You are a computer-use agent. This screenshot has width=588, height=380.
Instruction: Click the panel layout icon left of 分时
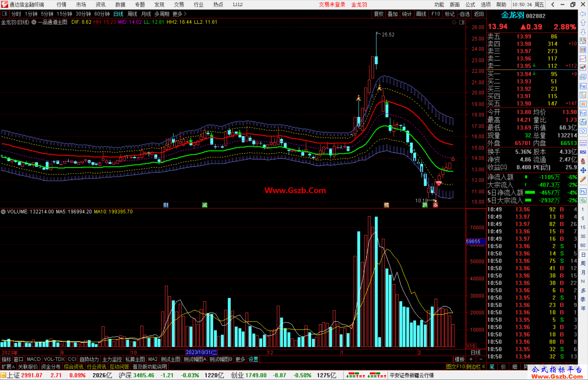tap(4, 14)
